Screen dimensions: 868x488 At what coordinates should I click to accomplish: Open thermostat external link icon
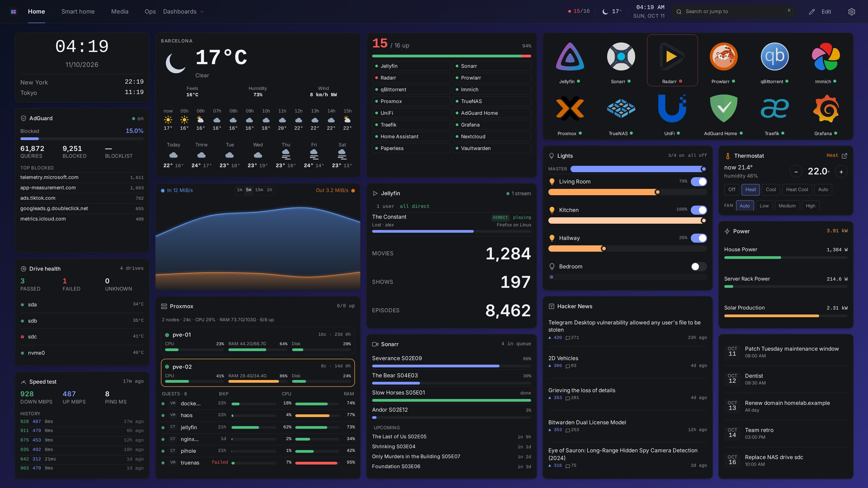pos(844,156)
